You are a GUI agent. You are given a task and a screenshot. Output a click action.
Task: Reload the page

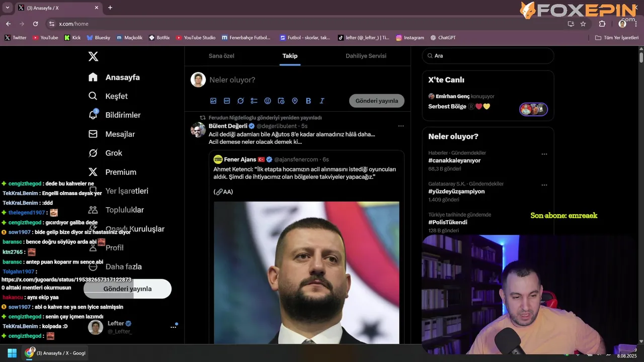[x=35, y=24]
